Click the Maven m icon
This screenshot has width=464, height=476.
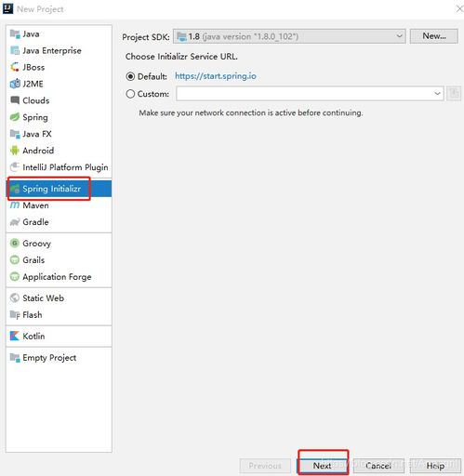pos(15,205)
